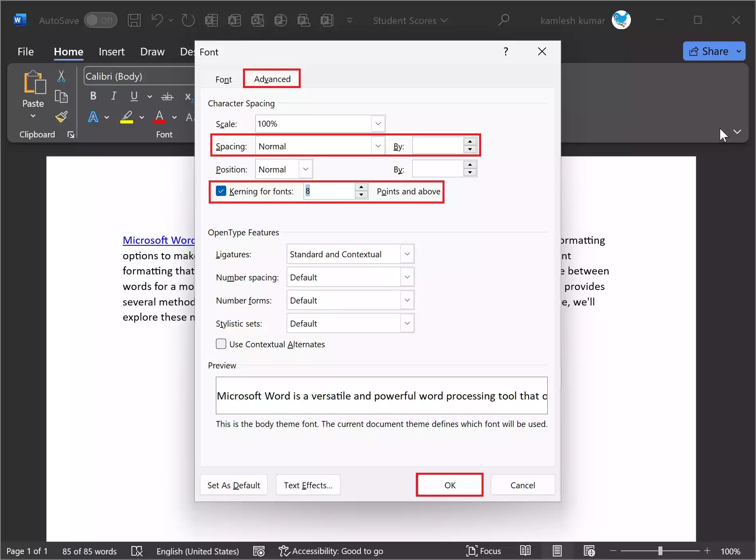The image size is (756, 560).
Task: Apply Strikethrough formatting
Action: click(167, 96)
